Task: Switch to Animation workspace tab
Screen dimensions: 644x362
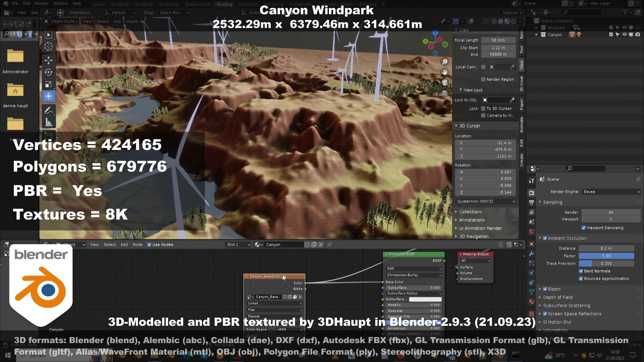Action: (248, 4)
